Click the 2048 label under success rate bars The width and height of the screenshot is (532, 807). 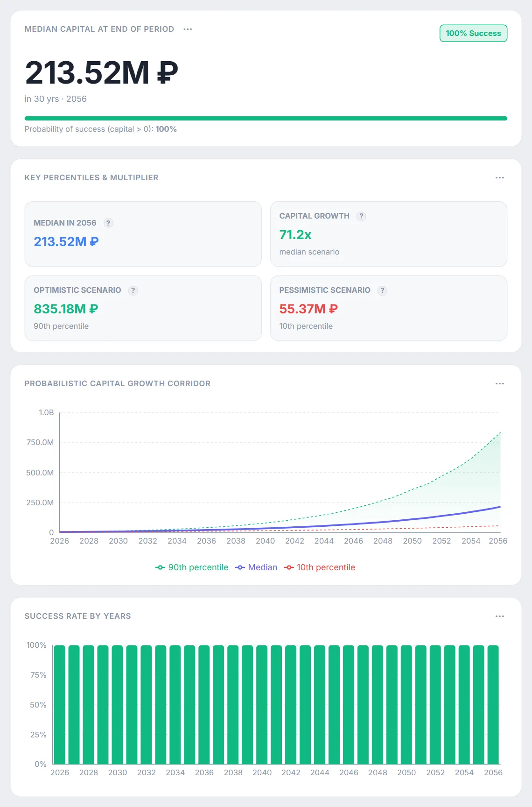378,772
